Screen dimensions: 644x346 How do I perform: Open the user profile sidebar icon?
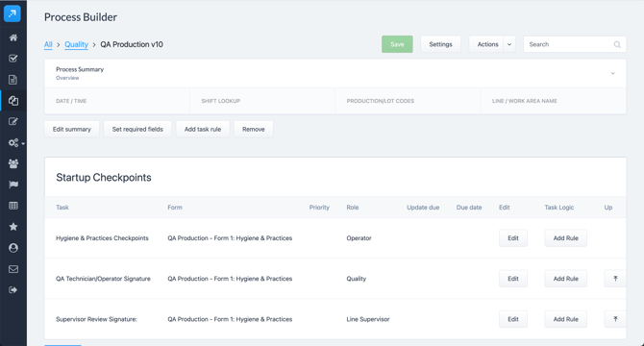[x=13, y=248]
